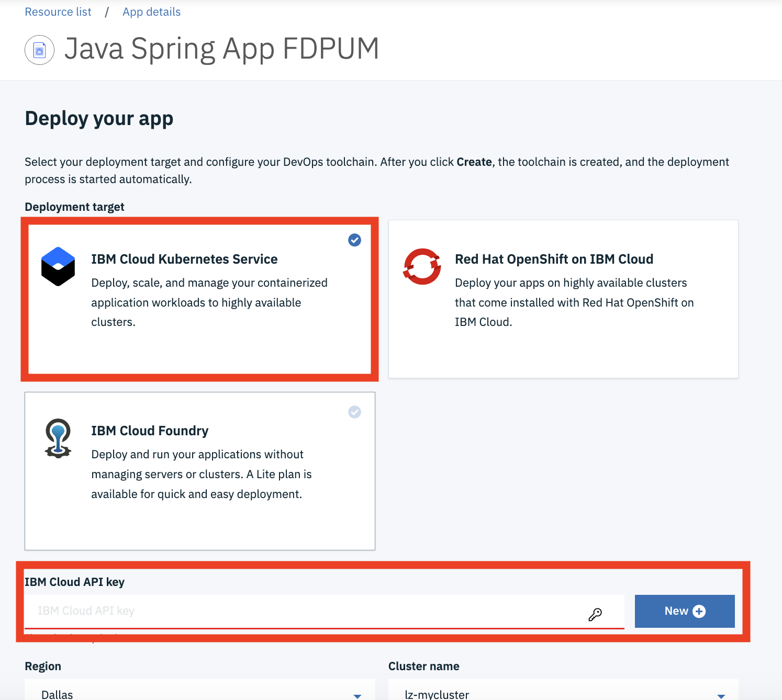Image resolution: width=782 pixels, height=700 pixels.
Task: Toggle the checkmark on Kubernetes Service card
Action: [x=354, y=240]
